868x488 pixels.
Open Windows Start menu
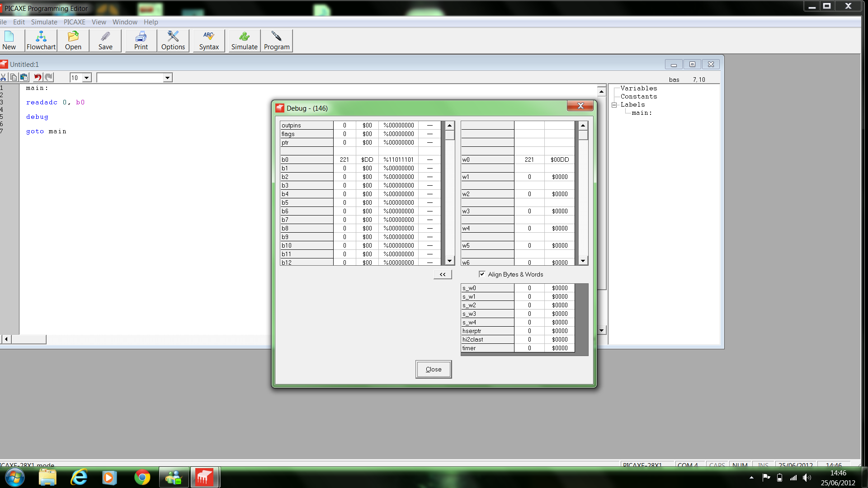point(15,478)
